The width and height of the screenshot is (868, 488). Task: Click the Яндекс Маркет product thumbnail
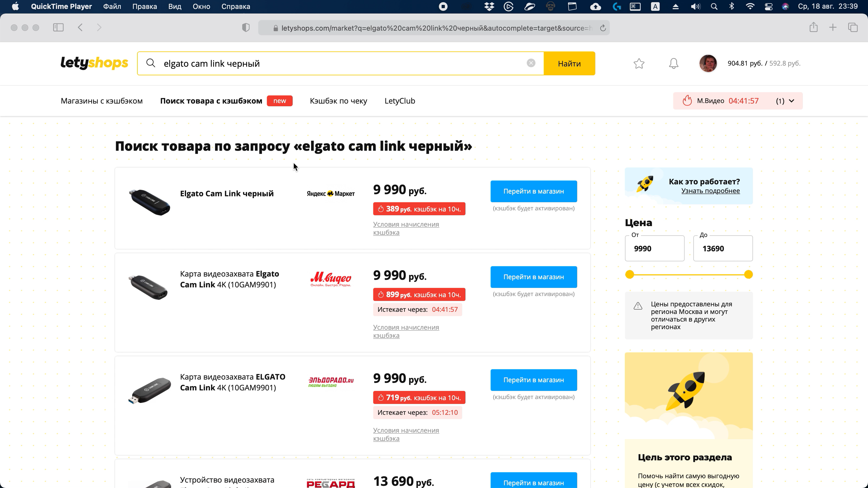(150, 202)
